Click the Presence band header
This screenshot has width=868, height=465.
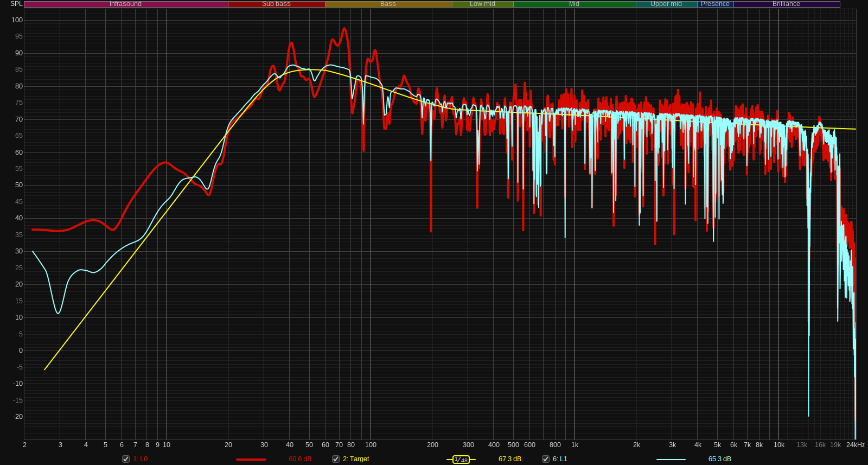click(x=715, y=4)
